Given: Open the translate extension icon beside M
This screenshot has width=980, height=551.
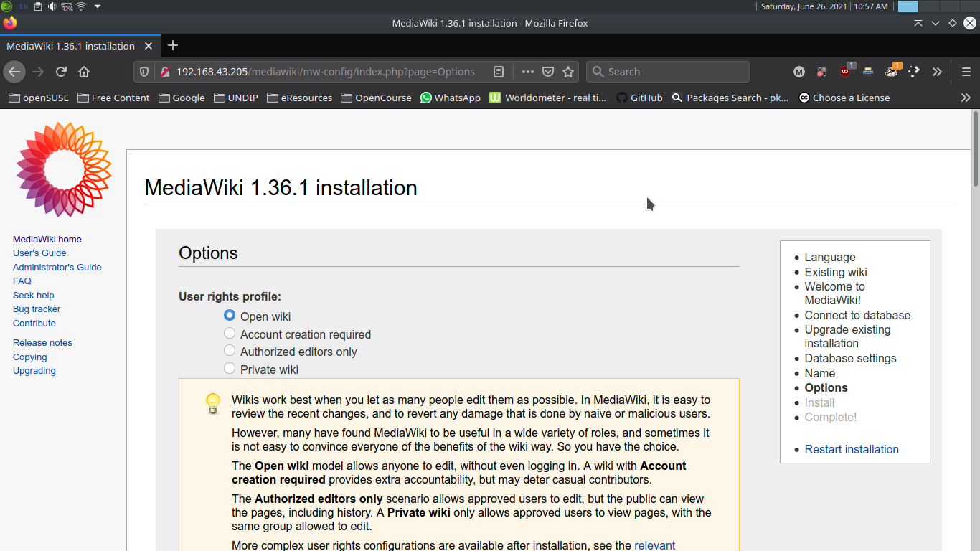Looking at the screenshot, I should (822, 72).
